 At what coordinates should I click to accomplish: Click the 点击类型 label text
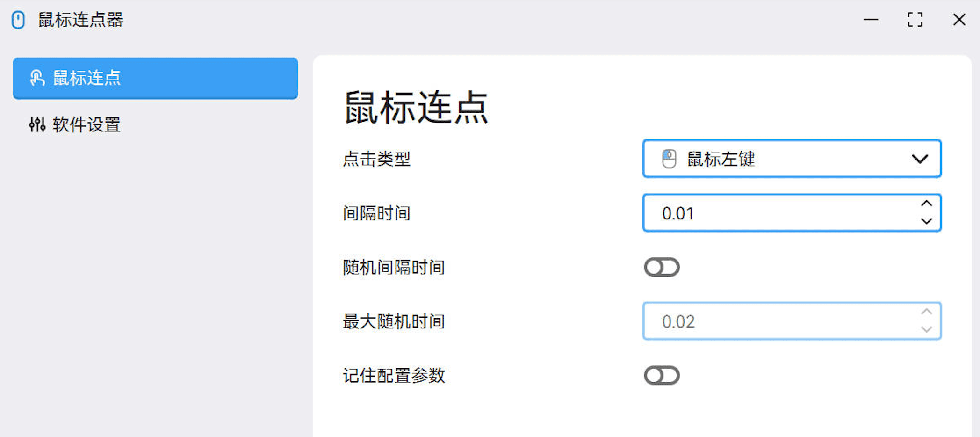[x=376, y=159]
